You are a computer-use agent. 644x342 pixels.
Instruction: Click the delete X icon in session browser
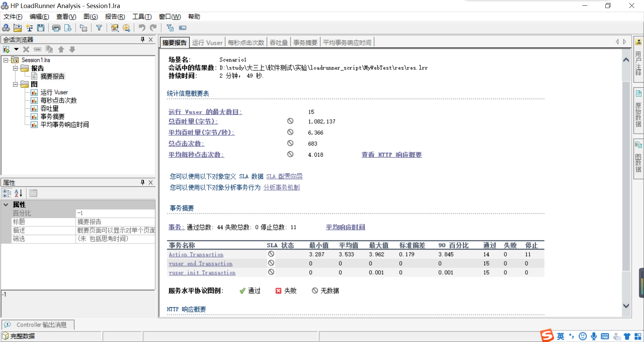[26, 50]
